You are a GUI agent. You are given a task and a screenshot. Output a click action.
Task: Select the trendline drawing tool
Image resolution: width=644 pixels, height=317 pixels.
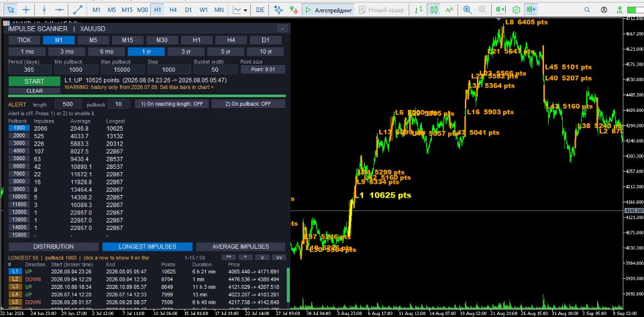pos(78,9)
